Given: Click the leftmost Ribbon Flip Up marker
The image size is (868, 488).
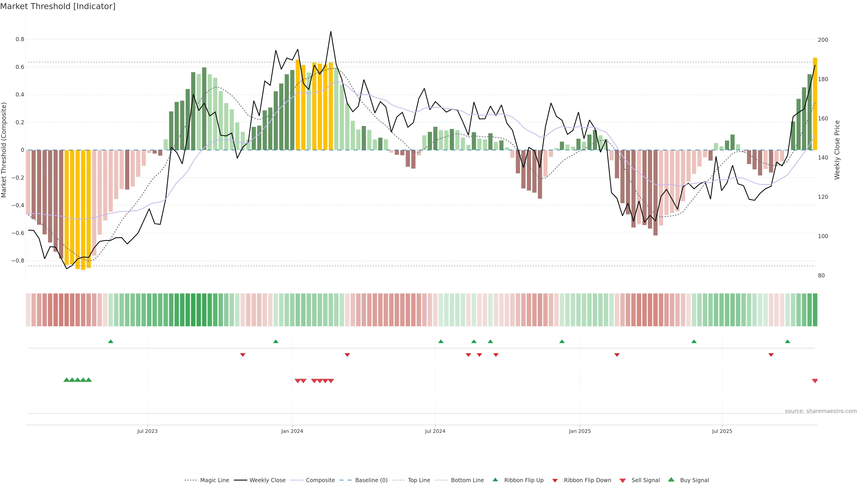Looking at the screenshot, I should [x=111, y=342].
